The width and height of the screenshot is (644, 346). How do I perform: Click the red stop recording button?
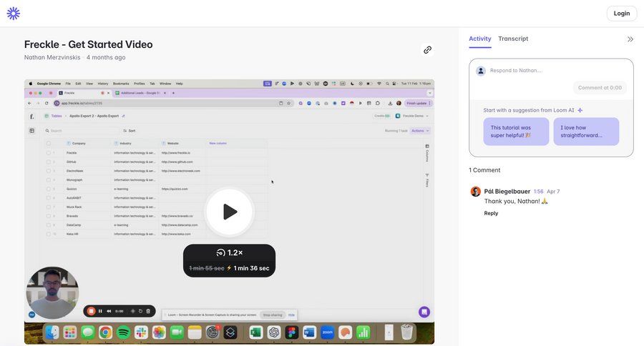[x=91, y=311]
